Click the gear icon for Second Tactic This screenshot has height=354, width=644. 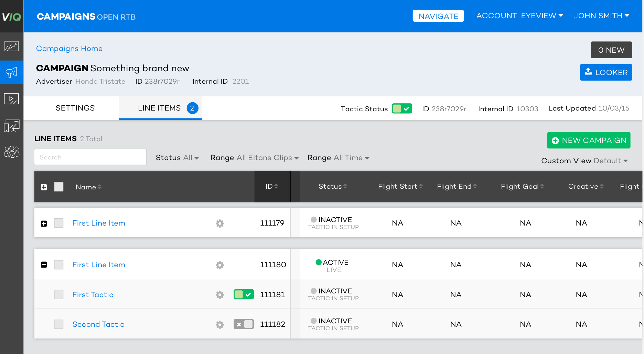point(219,324)
